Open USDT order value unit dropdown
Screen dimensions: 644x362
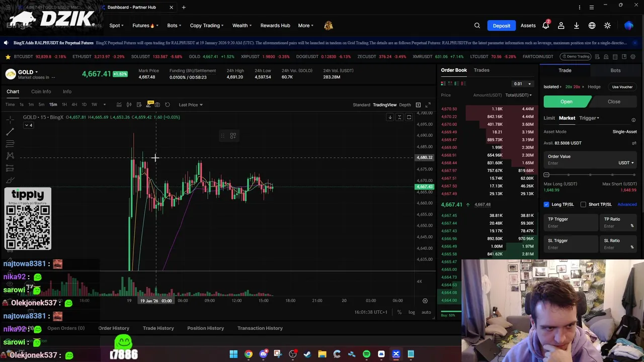pos(626,163)
